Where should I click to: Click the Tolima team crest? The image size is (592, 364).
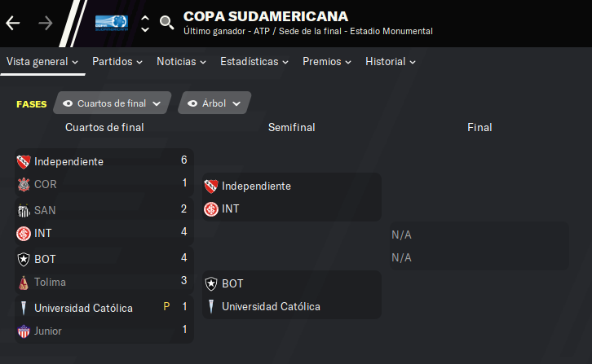coord(24,283)
